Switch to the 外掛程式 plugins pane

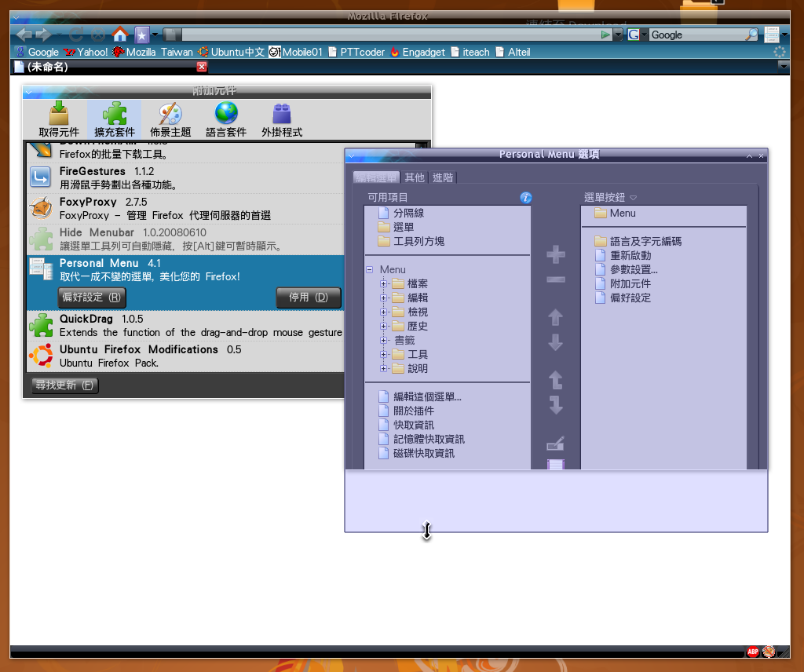point(281,120)
